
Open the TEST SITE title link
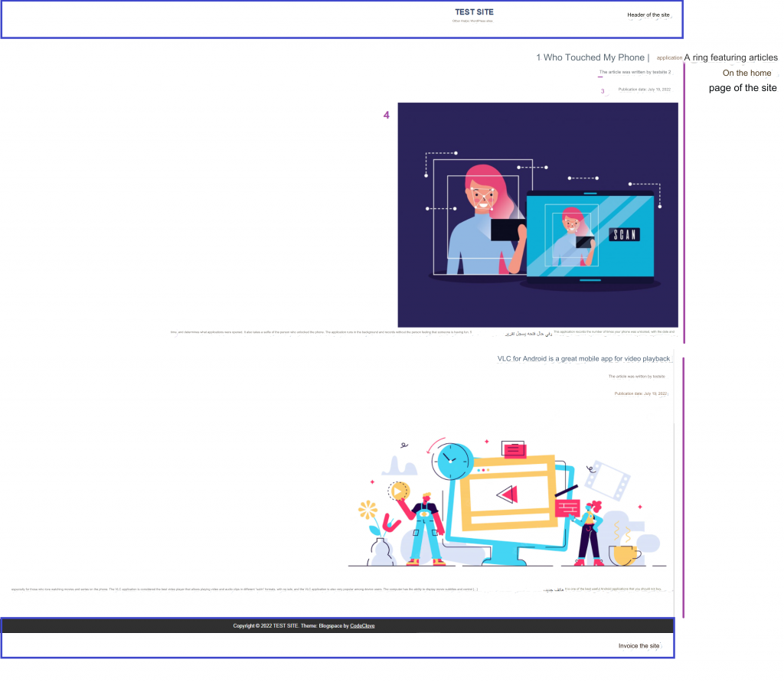pyautogui.click(x=474, y=12)
